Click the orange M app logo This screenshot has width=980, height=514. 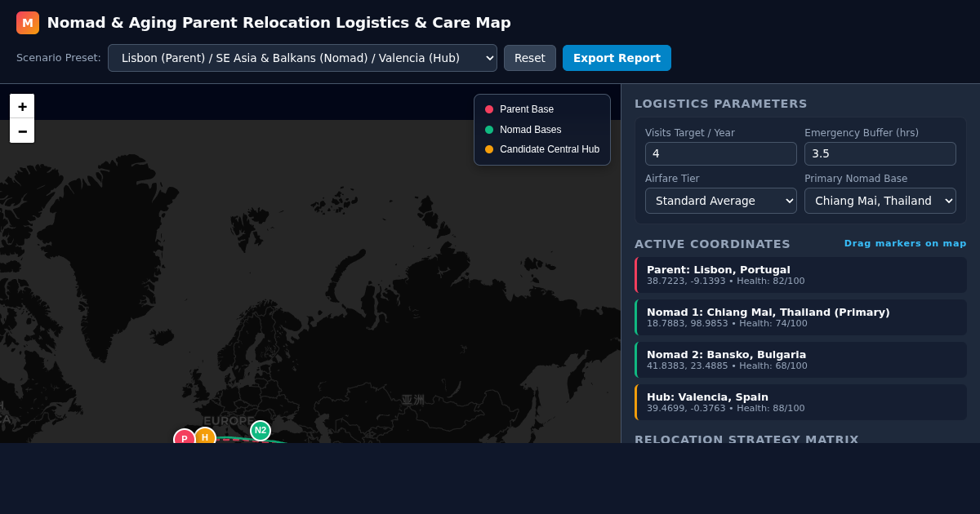pyautogui.click(x=28, y=23)
